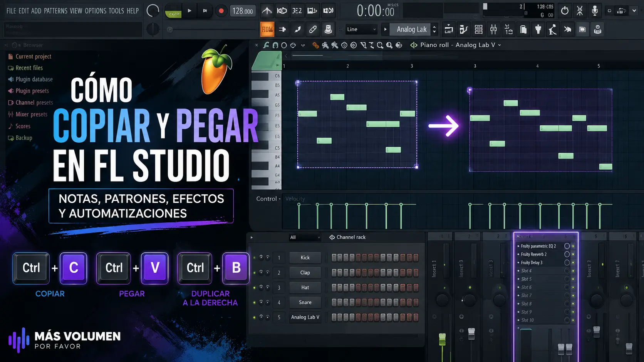
Task: Open the FILE menu
Action: [11, 11]
